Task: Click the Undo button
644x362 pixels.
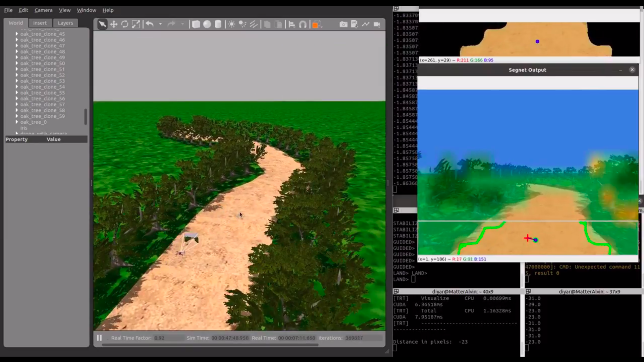Action: (150, 24)
